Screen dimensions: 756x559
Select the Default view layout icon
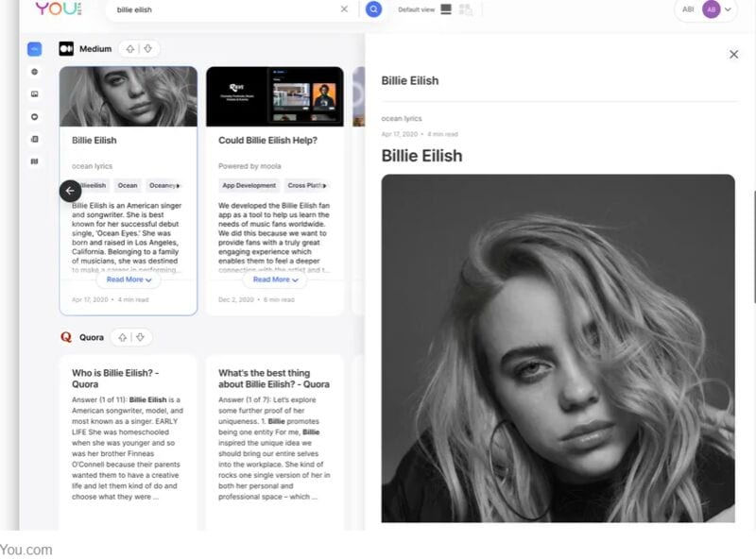(x=446, y=9)
